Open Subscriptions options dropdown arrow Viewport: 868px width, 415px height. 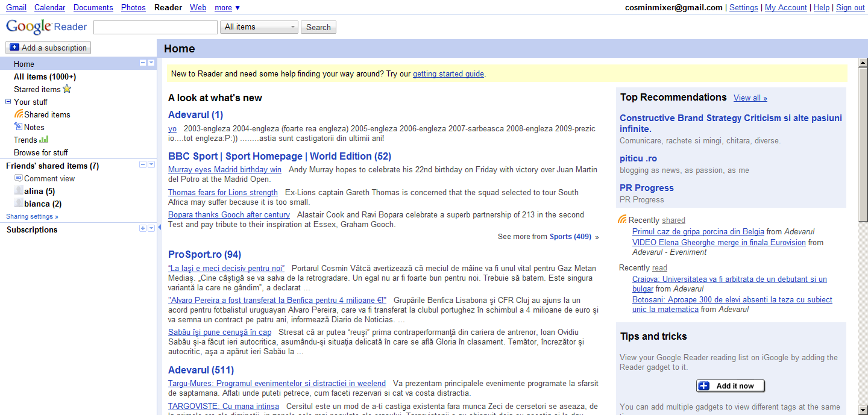[x=151, y=228]
